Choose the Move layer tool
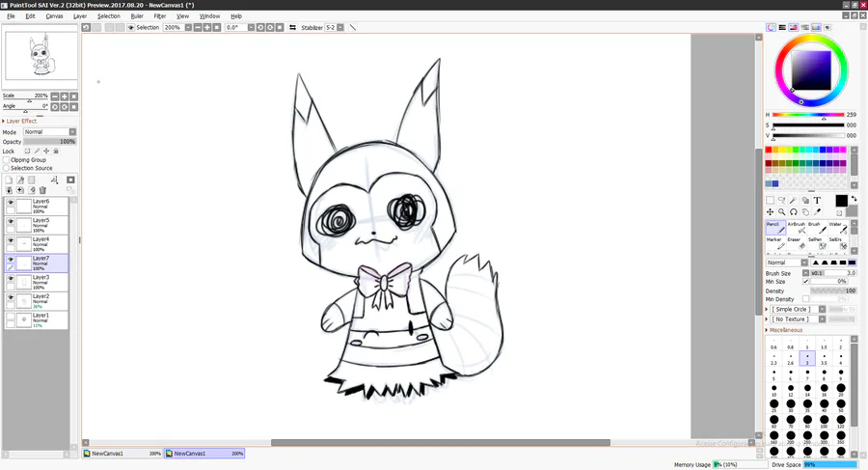This screenshot has width=868, height=470. pos(770,211)
